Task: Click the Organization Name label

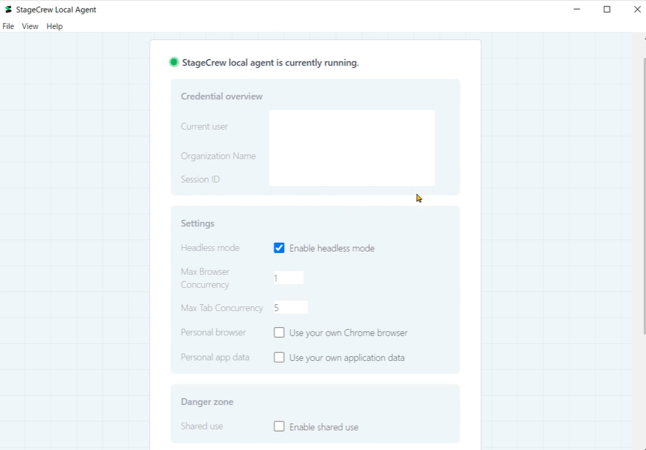Action: [218, 156]
